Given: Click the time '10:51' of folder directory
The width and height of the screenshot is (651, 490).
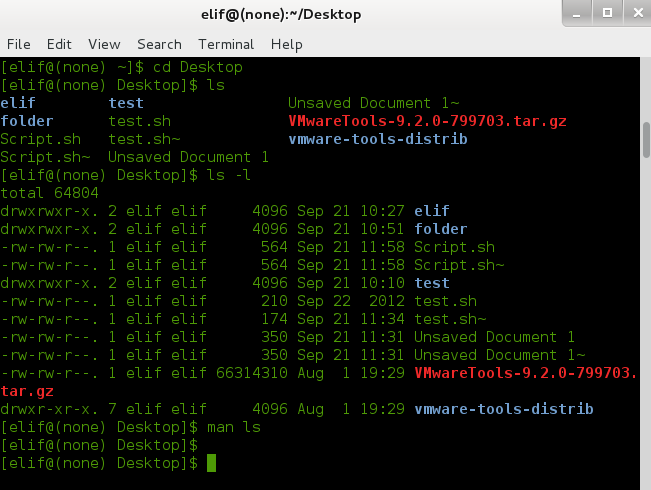Looking at the screenshot, I should (x=382, y=229).
